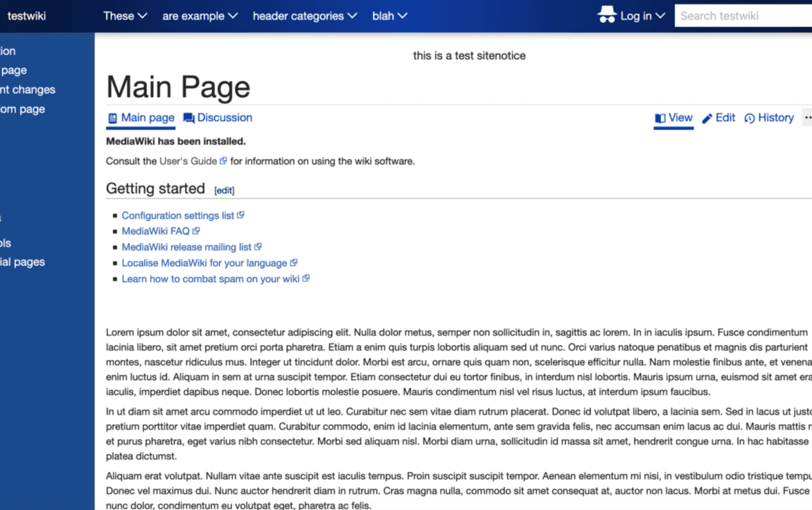812x510 pixels.
Task: Open the 'blah' header menu
Action: tap(389, 16)
